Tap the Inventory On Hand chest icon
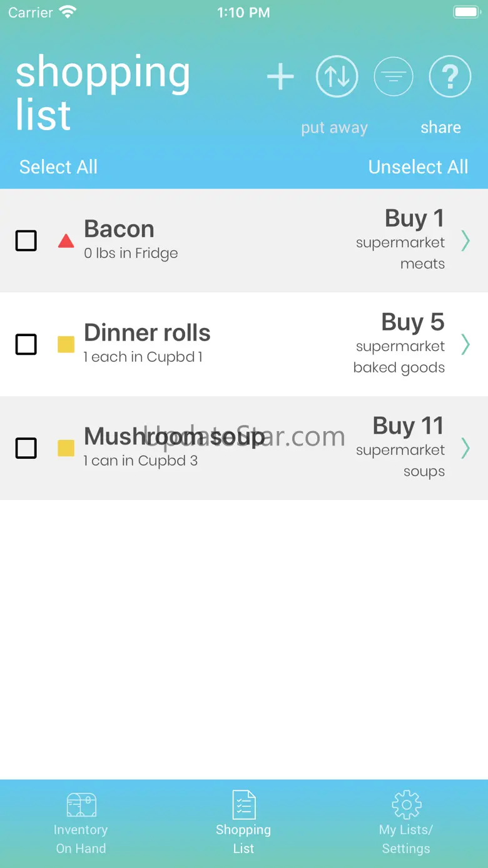Screen dimensions: 488x868 pyautogui.click(x=81, y=804)
